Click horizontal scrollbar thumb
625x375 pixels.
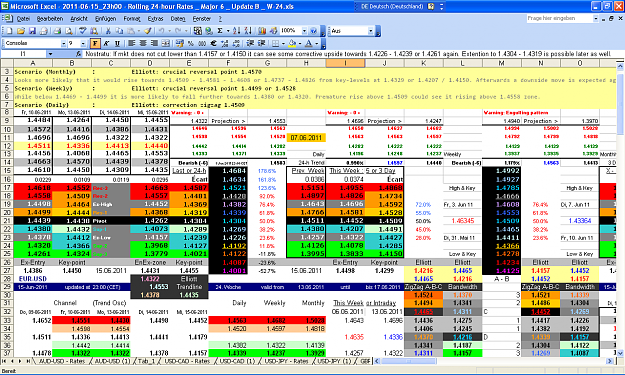(x=409, y=361)
